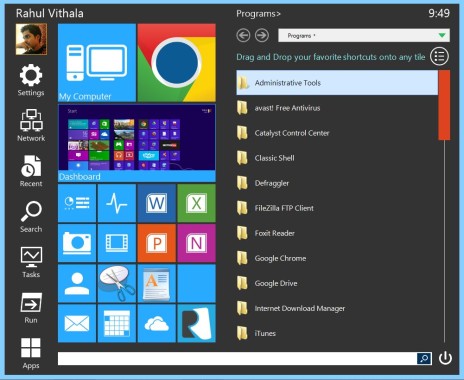Open the Recent items icon
Viewport: 464px width, 380px height.
pos(31,171)
